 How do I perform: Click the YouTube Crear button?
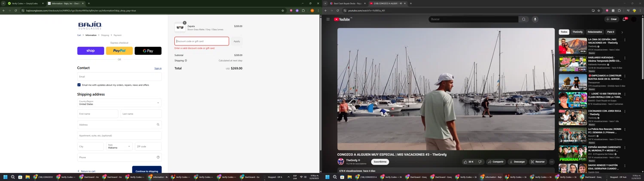point(611,19)
